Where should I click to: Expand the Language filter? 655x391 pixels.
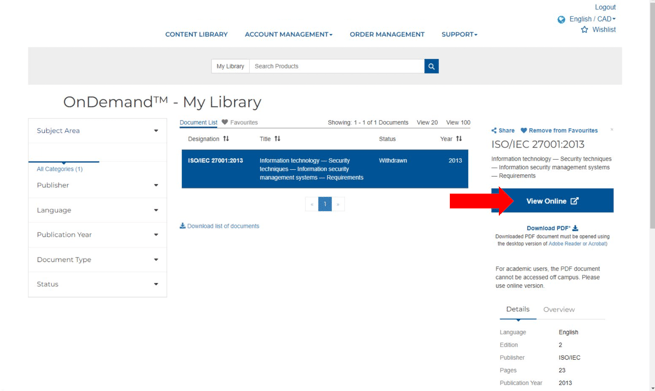tap(97, 210)
